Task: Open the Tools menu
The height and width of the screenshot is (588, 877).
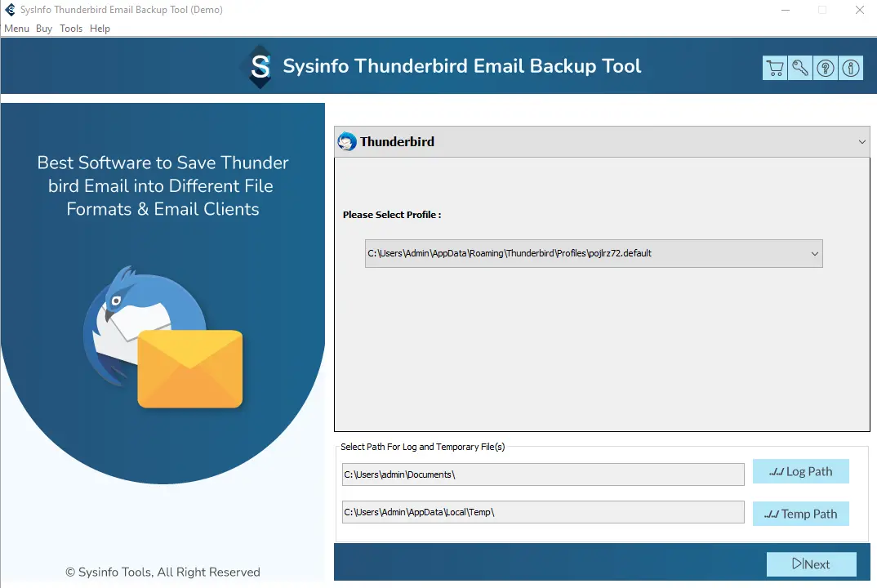Action: [x=71, y=29]
